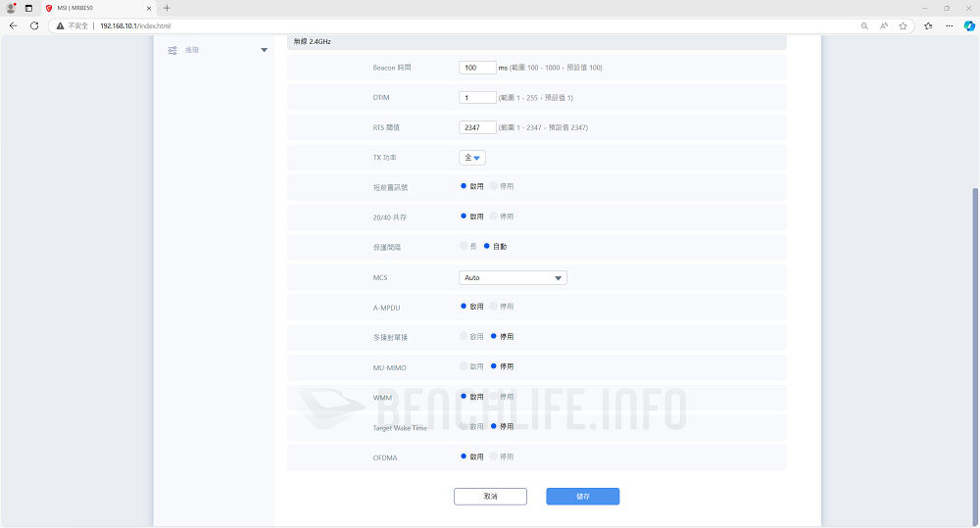Enable MU-MIMO radio option
Screen dimensions: 980x528
point(464,366)
